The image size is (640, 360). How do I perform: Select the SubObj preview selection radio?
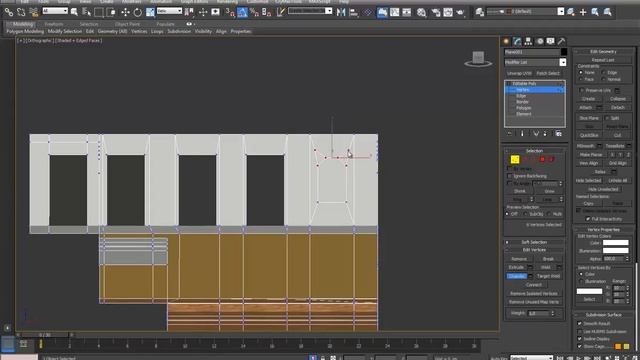point(525,214)
